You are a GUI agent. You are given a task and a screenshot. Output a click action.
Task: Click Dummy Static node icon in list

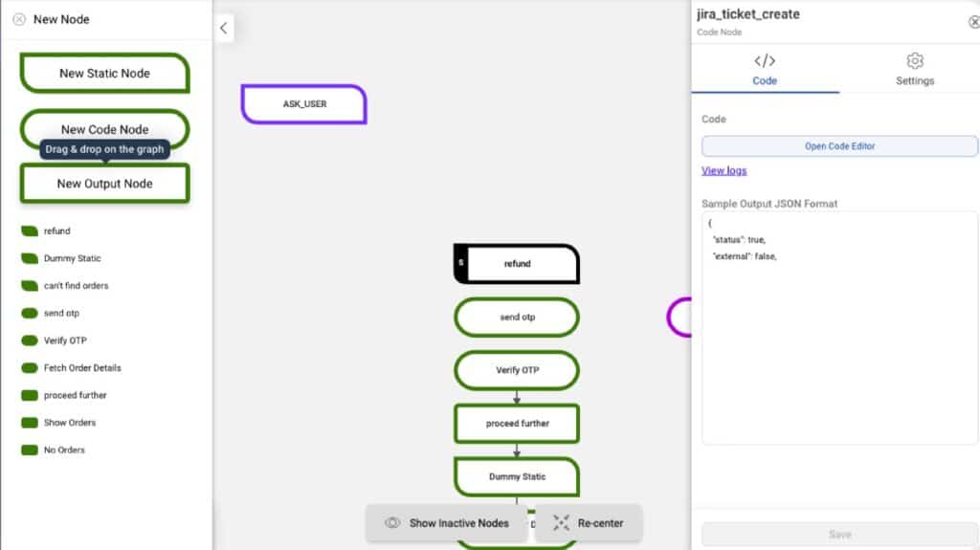click(30, 259)
